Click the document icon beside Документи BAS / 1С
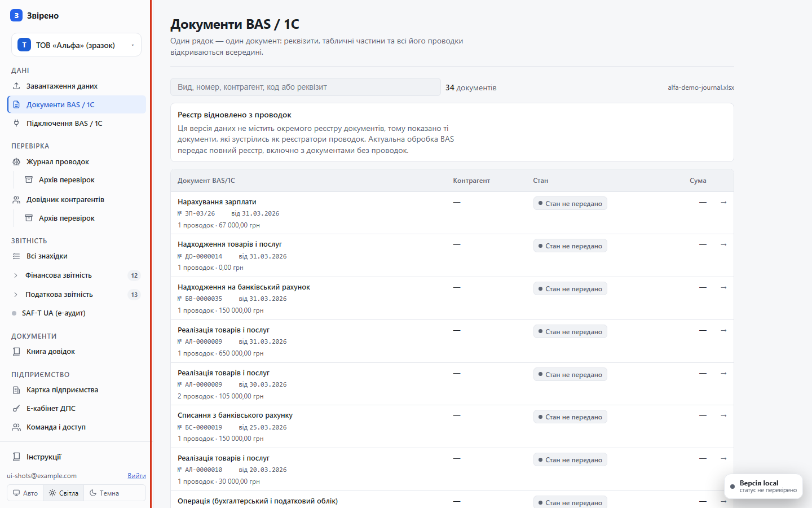Screen dimensions: 812x508 [x=16, y=105]
